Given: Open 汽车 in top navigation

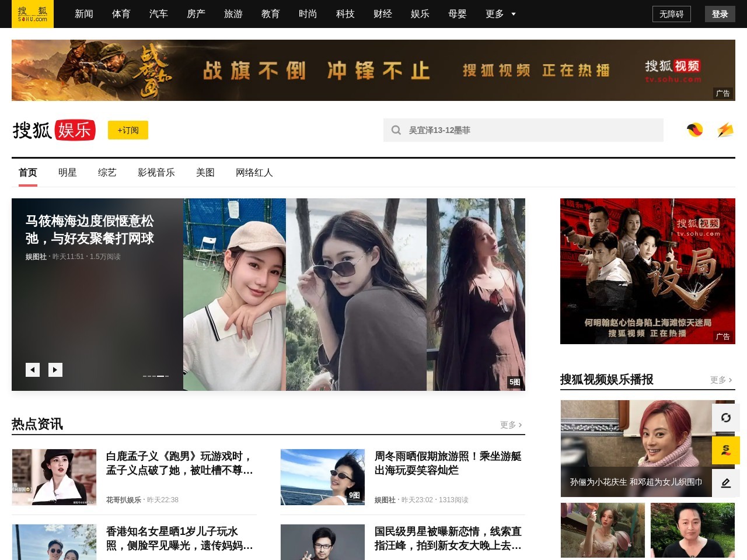Looking at the screenshot, I should click(159, 14).
